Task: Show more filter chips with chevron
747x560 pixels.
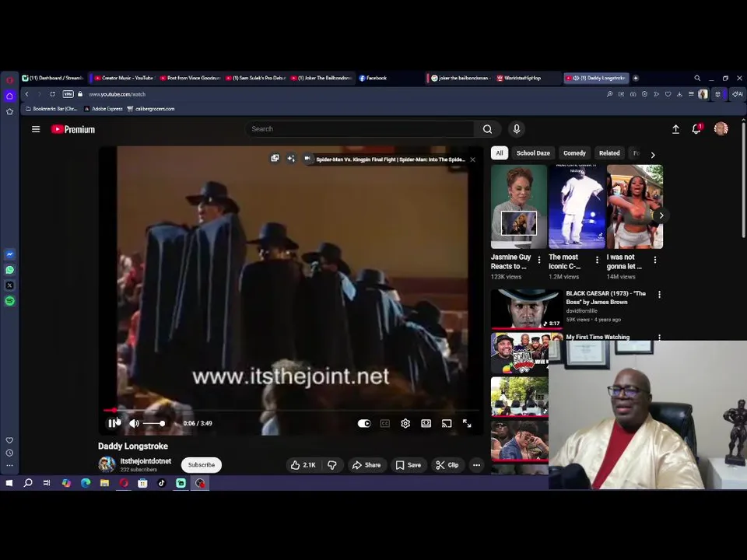Action: (x=653, y=155)
